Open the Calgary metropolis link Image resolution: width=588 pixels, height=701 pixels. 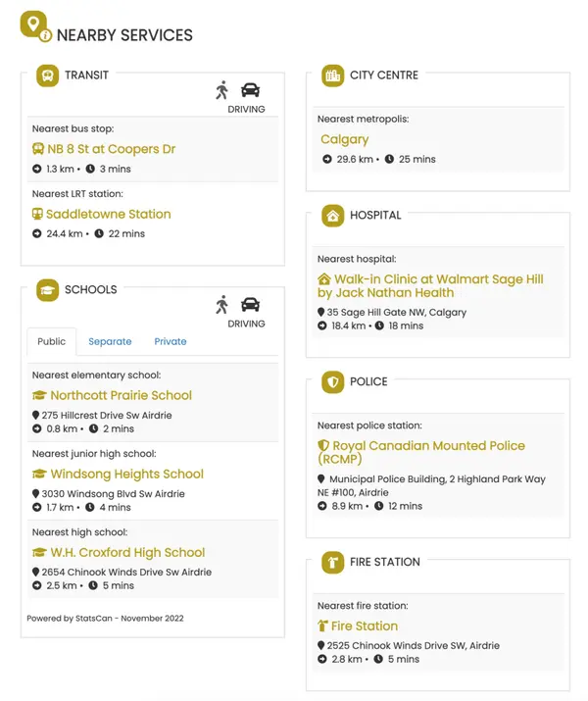(345, 139)
